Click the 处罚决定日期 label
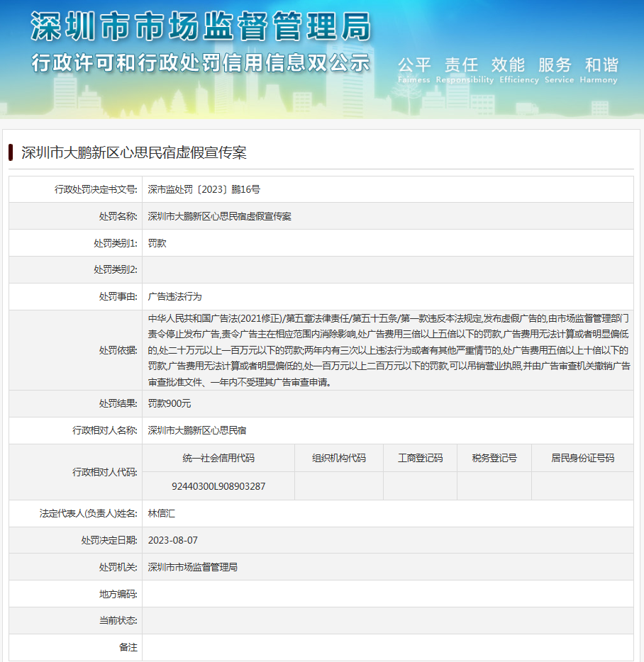The height and width of the screenshot is (662, 644). [109, 540]
